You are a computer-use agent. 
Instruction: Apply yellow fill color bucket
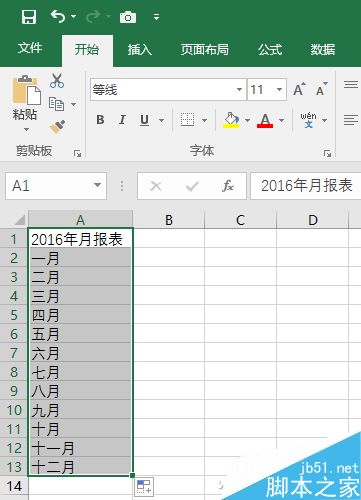click(x=231, y=120)
